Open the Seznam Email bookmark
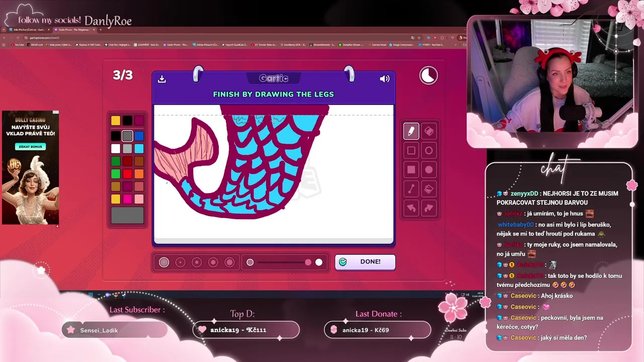The height and width of the screenshot is (362, 644). 377,45
